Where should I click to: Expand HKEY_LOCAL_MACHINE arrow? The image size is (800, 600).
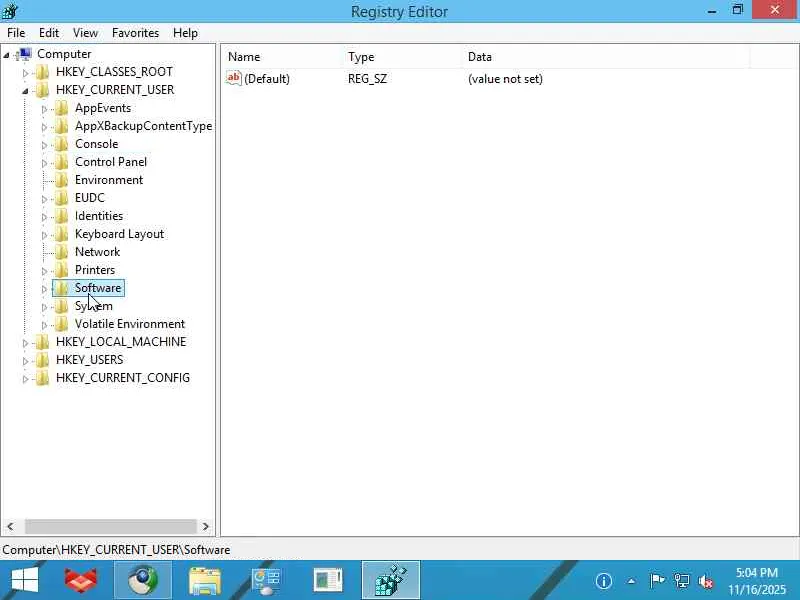(x=25, y=343)
